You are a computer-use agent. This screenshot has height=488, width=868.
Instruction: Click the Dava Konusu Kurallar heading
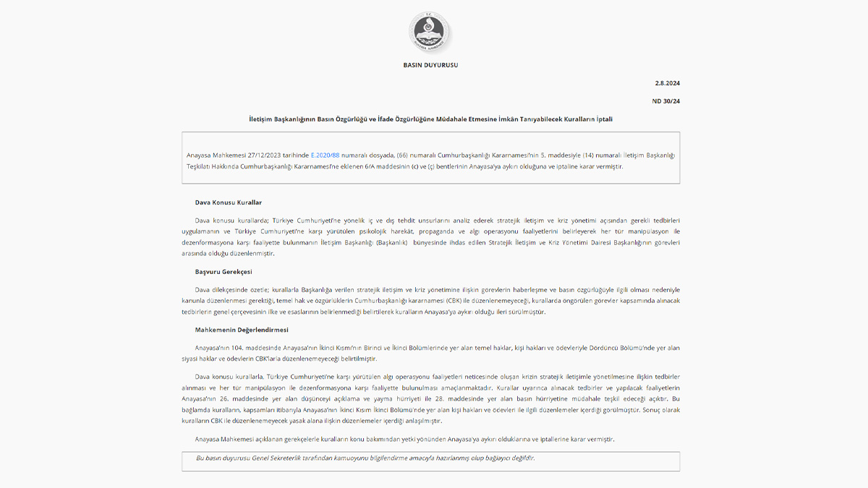click(228, 202)
